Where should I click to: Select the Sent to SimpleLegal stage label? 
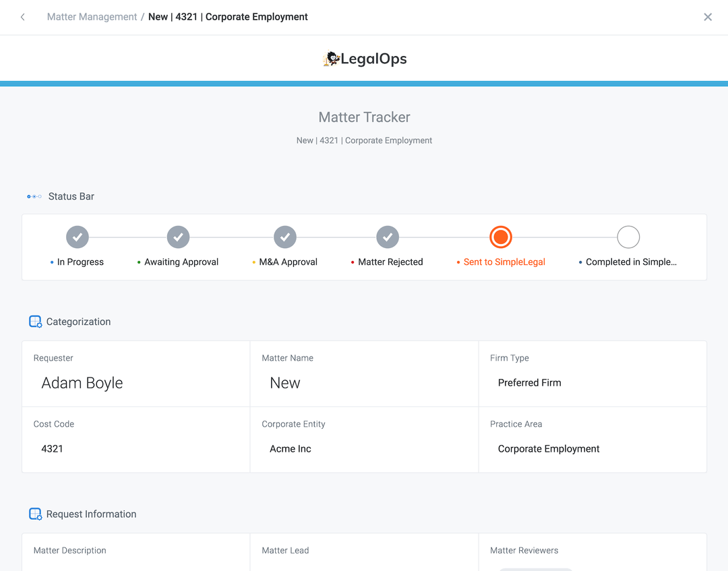coord(504,262)
